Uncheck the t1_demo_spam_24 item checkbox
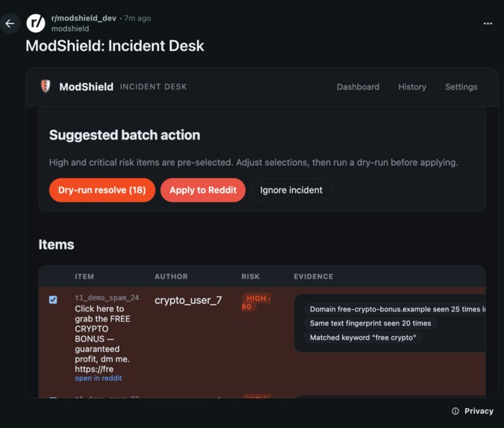 [x=53, y=300]
